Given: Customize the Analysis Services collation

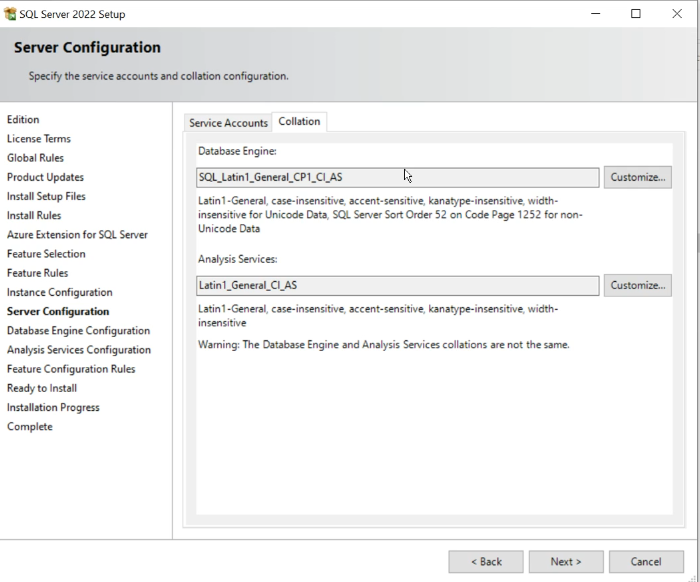Looking at the screenshot, I should coord(638,285).
